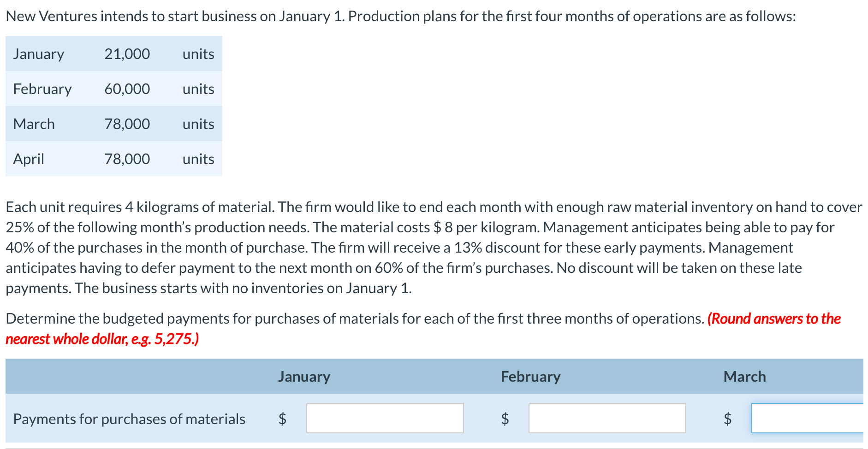Click the dollar sign before February input

505,419
